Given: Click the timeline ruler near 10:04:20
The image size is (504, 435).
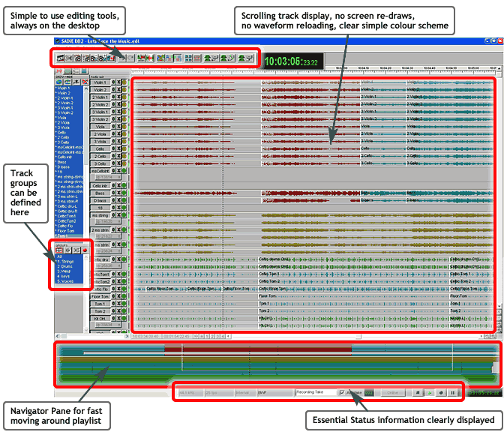Looking at the screenshot, I should pos(385,68).
